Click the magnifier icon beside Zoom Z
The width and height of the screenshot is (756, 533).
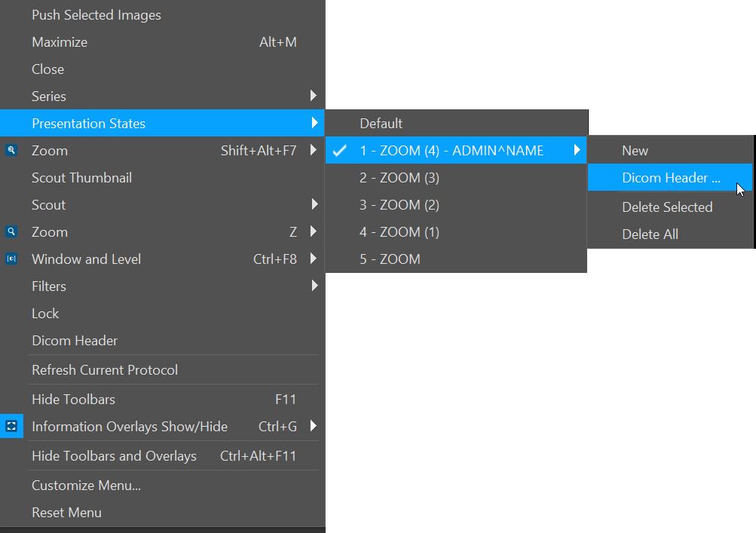coord(11,231)
